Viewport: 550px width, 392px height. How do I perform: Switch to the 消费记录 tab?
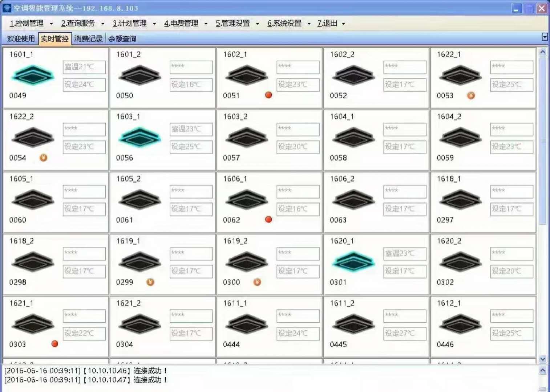[88, 39]
